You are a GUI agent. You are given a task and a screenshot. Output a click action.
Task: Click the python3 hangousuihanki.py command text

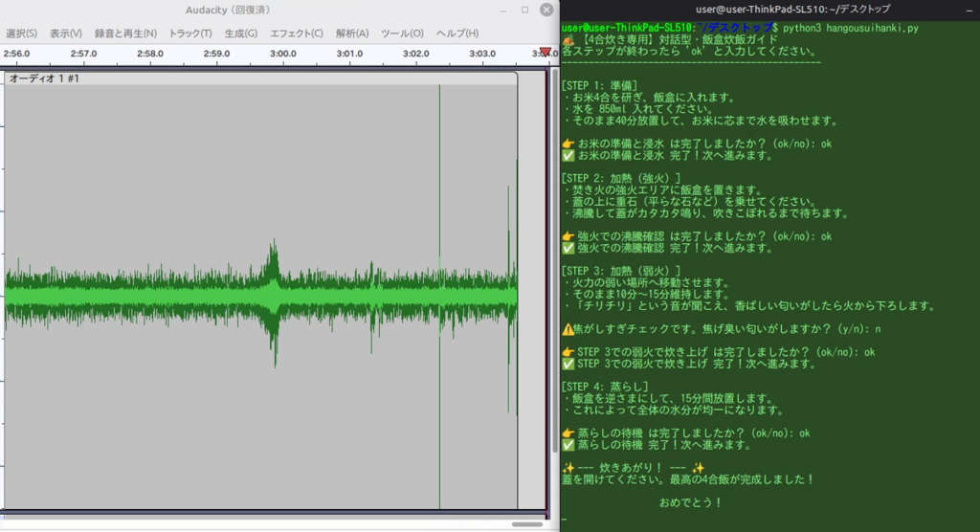[851, 28]
